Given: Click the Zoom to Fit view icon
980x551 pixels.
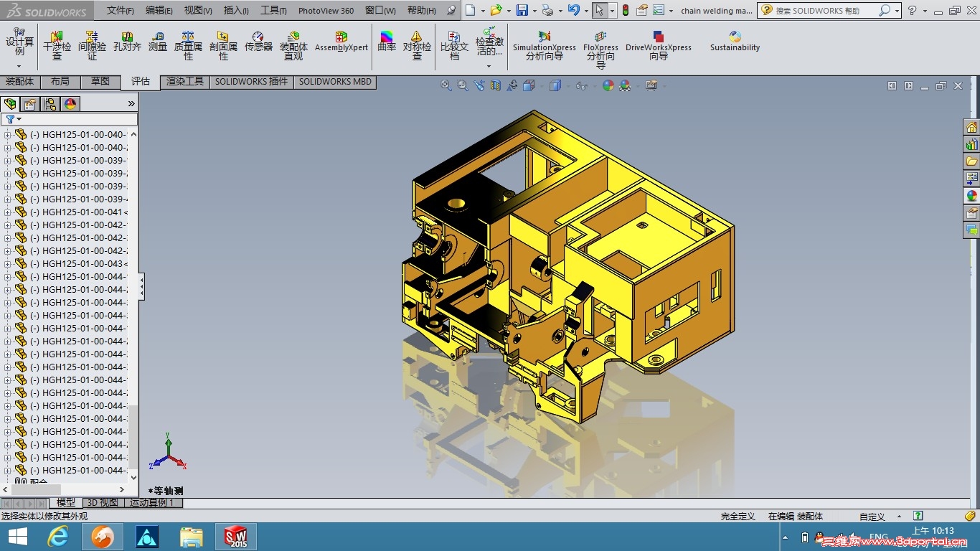Looking at the screenshot, I should point(446,86).
